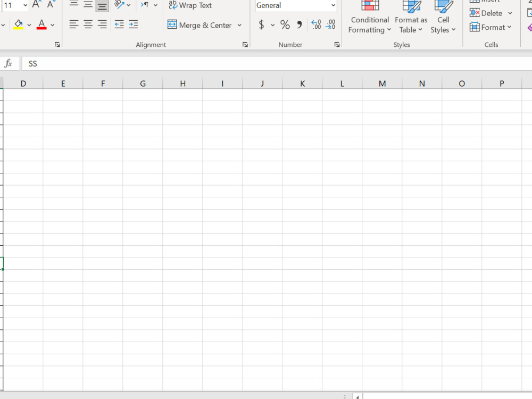Increase the font size

pyautogui.click(x=36, y=4)
